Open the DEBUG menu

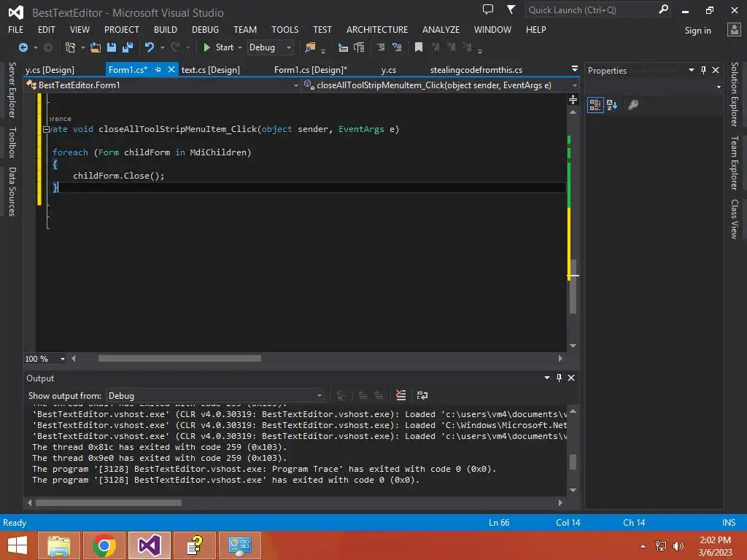(x=205, y=29)
